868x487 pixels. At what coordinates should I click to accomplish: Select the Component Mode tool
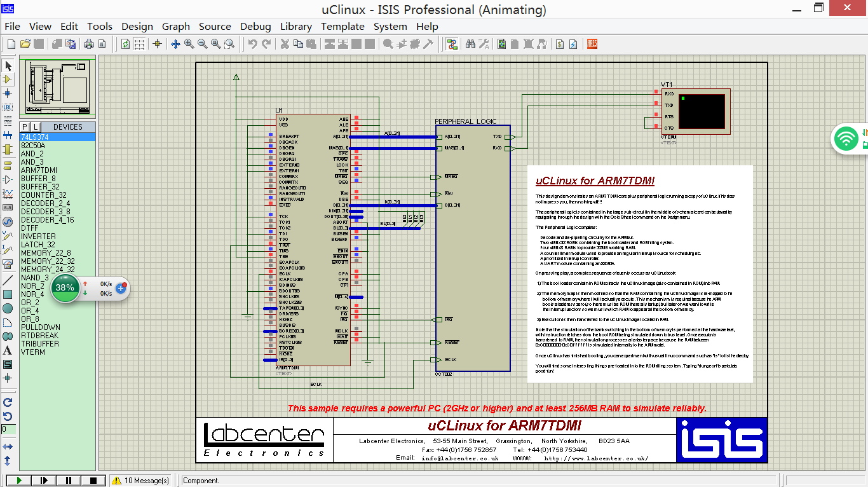point(8,79)
